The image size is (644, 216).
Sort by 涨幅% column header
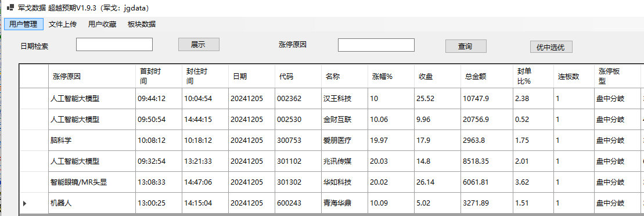click(x=391, y=76)
